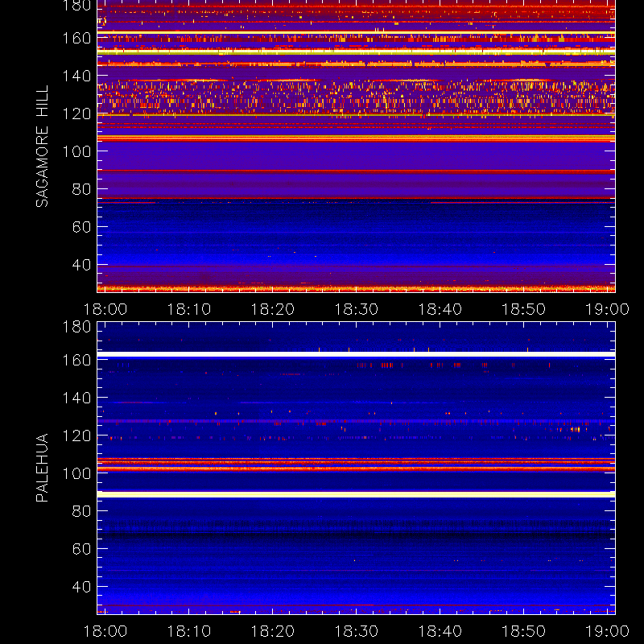Image resolution: width=644 pixels, height=644 pixels.
Task: Select the 100 tick label of Sagamore Hill
Action: tap(76, 151)
